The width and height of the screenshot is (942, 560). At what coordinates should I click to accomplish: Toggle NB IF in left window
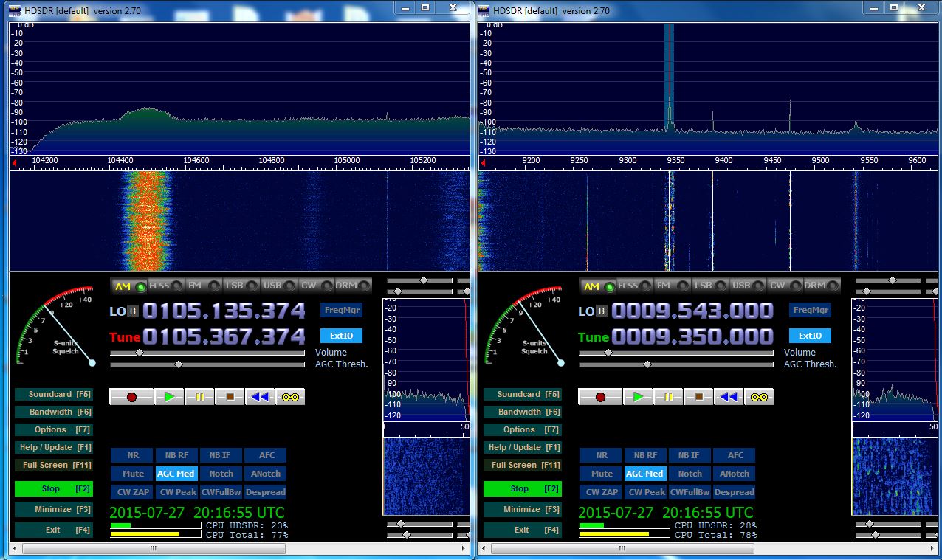point(221,455)
